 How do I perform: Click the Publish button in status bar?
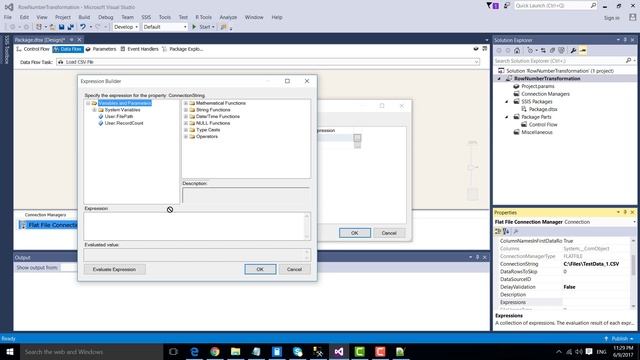click(619, 339)
